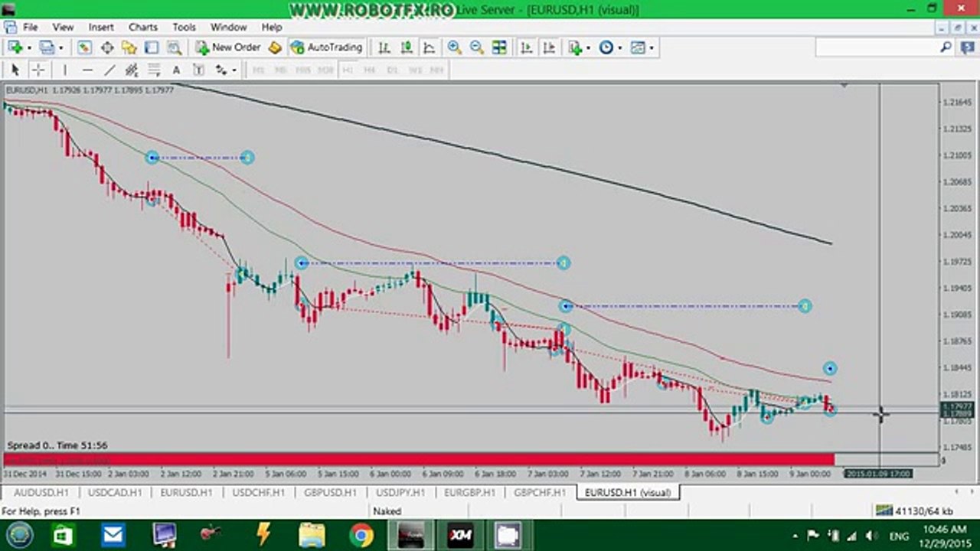Select the Text Label tool
This screenshot has height=551, width=980.
198,70
